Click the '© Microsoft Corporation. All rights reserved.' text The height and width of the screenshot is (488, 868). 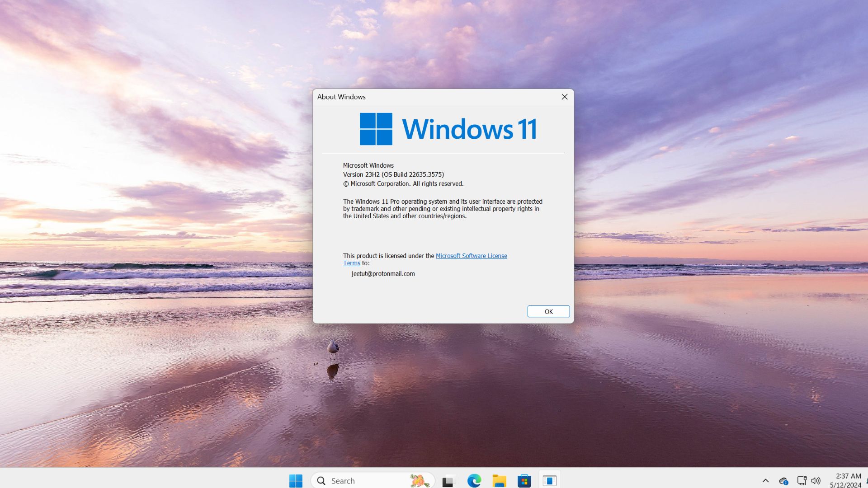pos(403,183)
